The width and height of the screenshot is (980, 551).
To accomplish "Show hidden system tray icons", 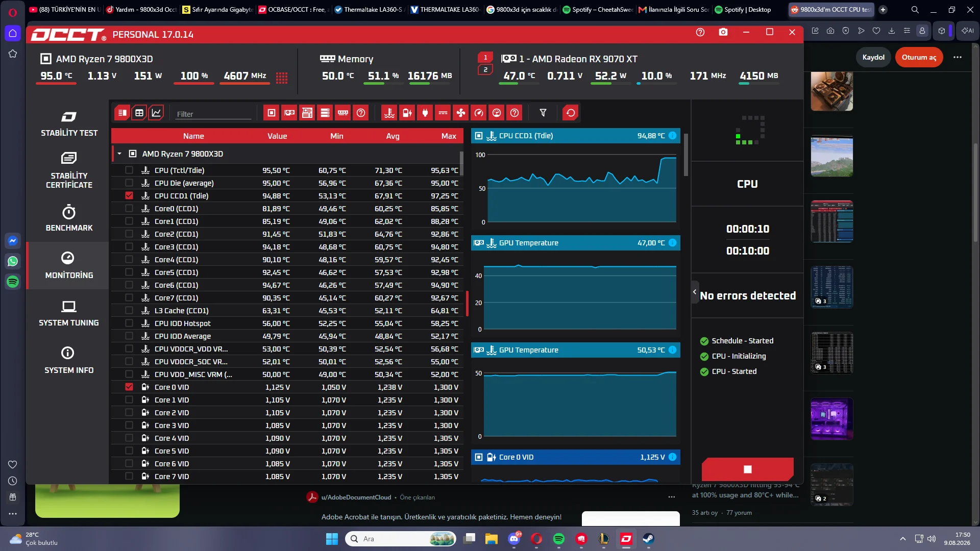I will click(903, 539).
